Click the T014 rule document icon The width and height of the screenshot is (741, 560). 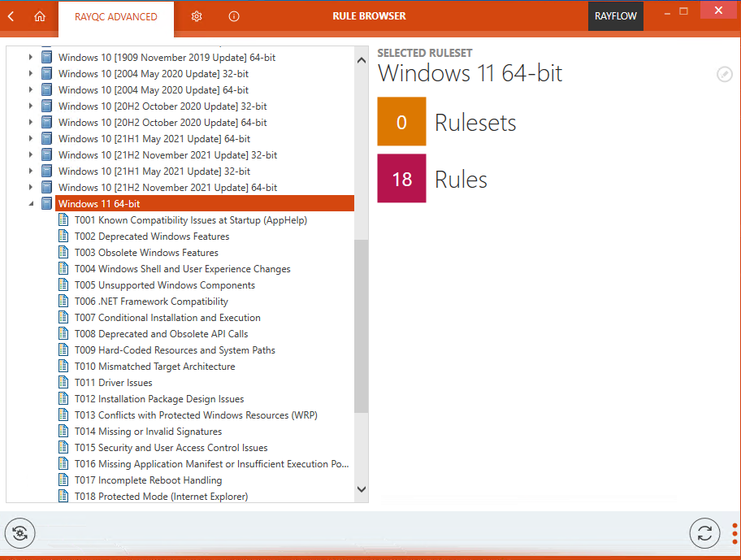click(x=63, y=431)
